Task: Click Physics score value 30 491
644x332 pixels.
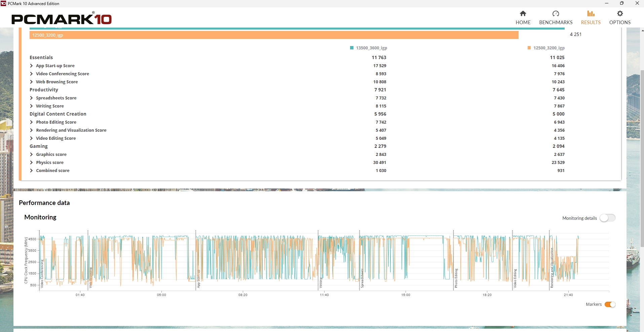Action: tap(380, 163)
